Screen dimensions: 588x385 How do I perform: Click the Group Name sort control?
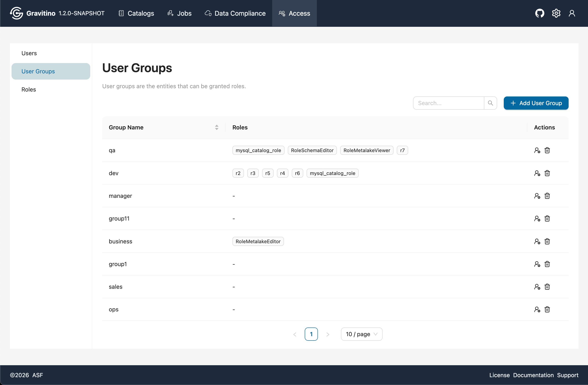217,127
